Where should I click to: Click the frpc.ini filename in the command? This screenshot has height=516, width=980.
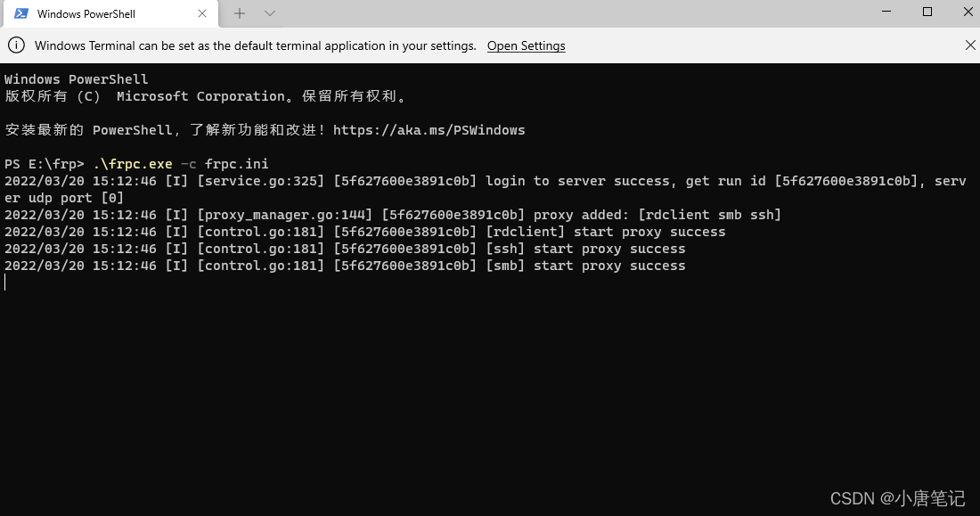(236, 163)
